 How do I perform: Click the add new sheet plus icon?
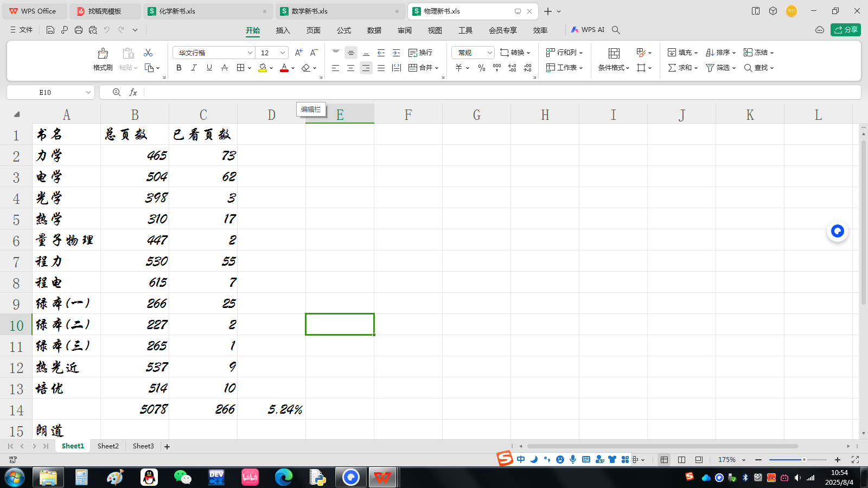[x=167, y=446]
